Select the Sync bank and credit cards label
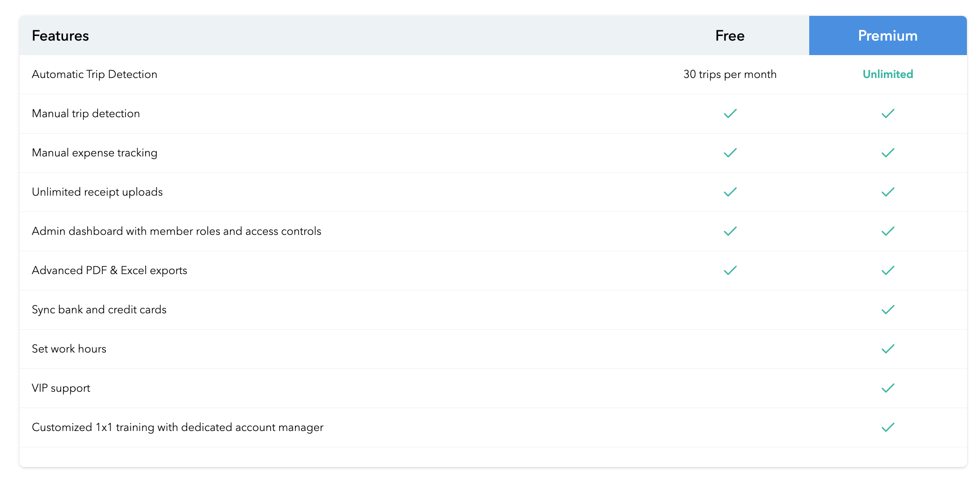 [x=99, y=310]
